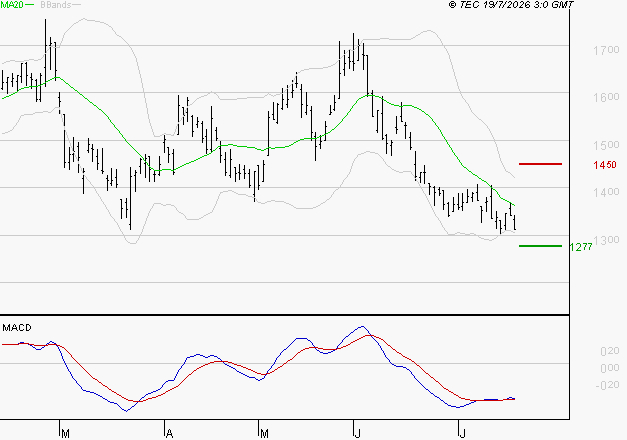The height and width of the screenshot is (440, 627).
Task: Click the green support line at 1277
Action: (x=540, y=246)
